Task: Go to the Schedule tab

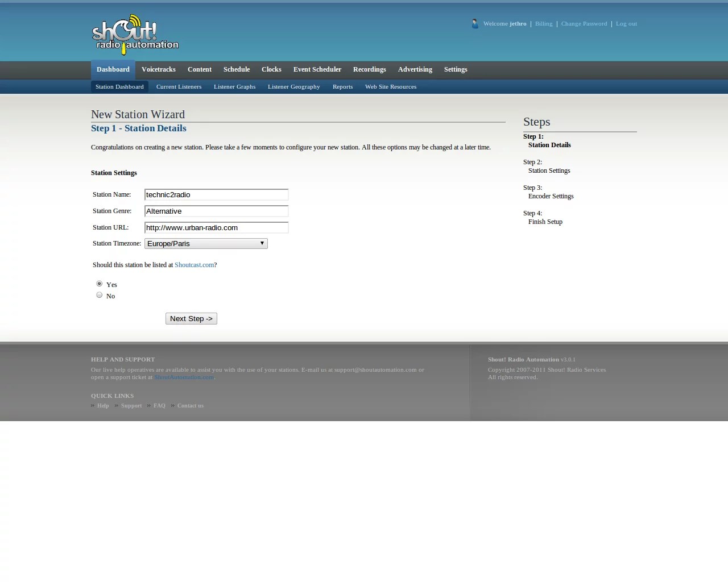Action: click(237, 69)
